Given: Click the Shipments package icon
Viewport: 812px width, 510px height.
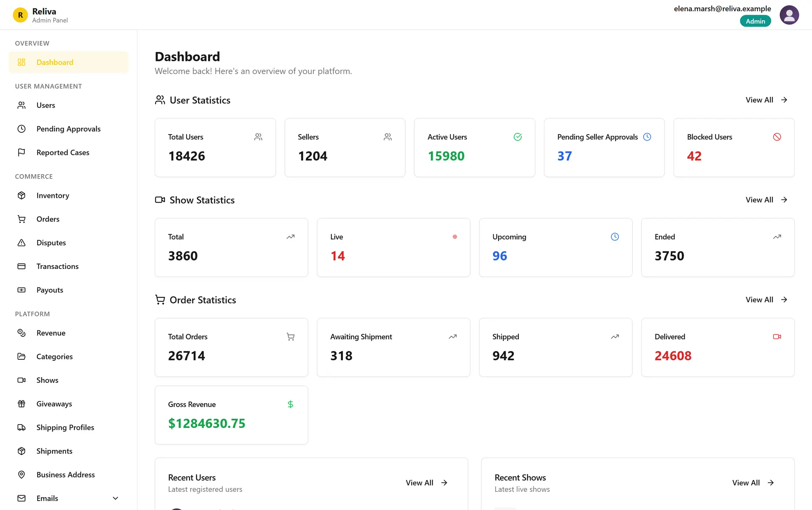Looking at the screenshot, I should coord(22,451).
